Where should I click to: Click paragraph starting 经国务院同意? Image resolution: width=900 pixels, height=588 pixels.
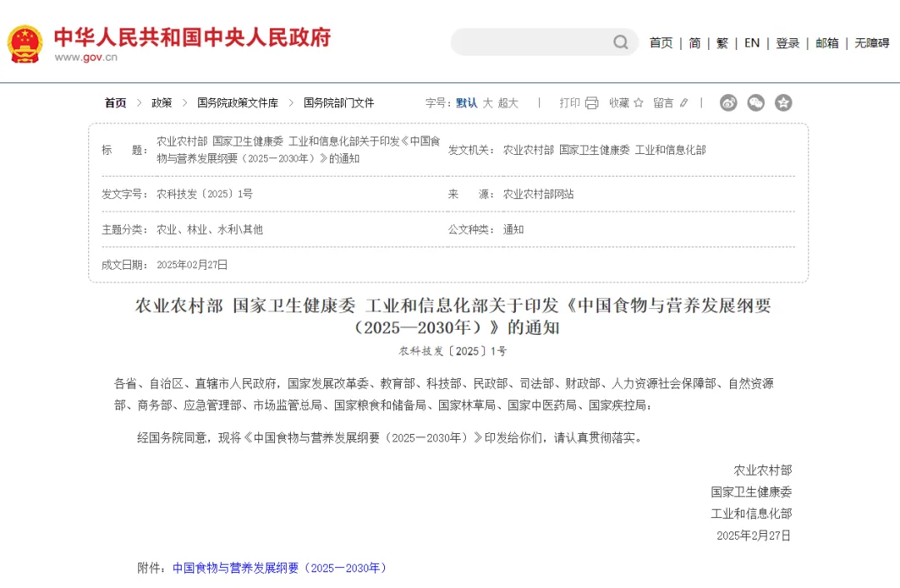click(x=390, y=438)
